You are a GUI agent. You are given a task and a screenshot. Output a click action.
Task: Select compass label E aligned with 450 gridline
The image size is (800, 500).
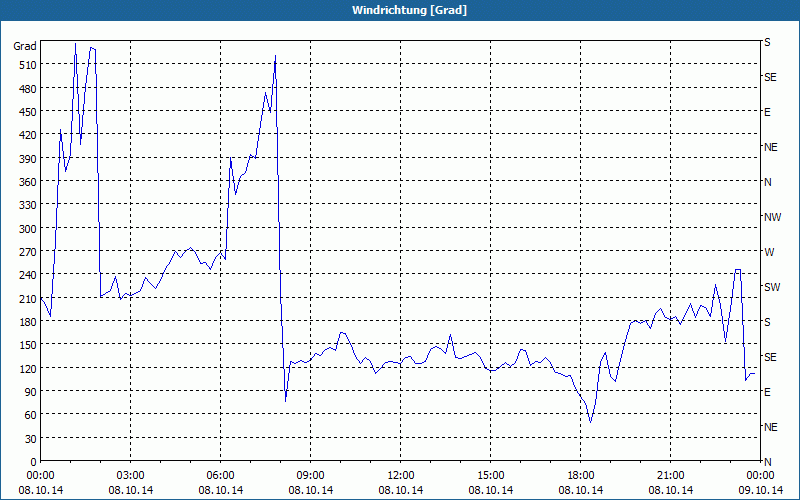pyautogui.click(x=767, y=112)
